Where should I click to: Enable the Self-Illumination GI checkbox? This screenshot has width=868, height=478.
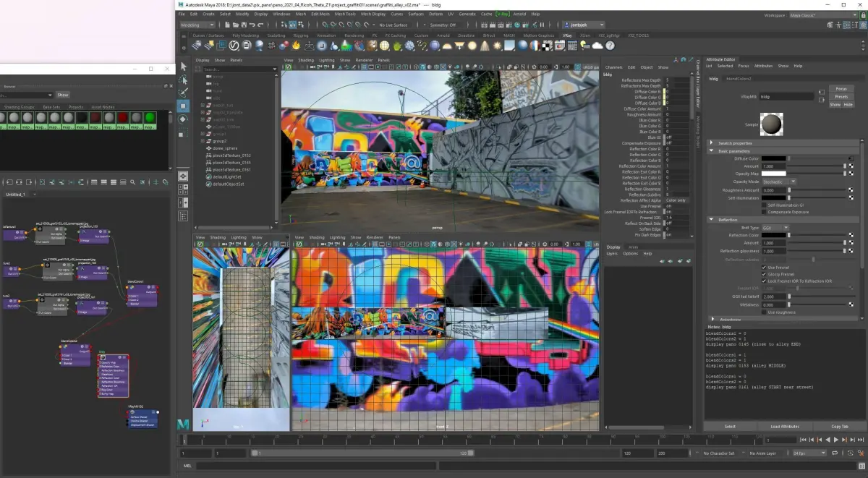coord(764,205)
